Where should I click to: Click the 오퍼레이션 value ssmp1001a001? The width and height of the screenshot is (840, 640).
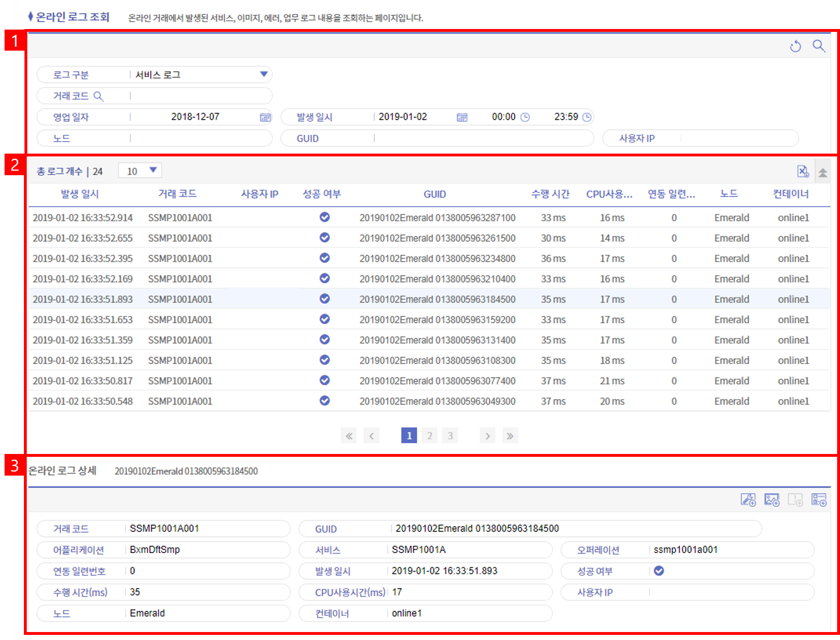686,550
